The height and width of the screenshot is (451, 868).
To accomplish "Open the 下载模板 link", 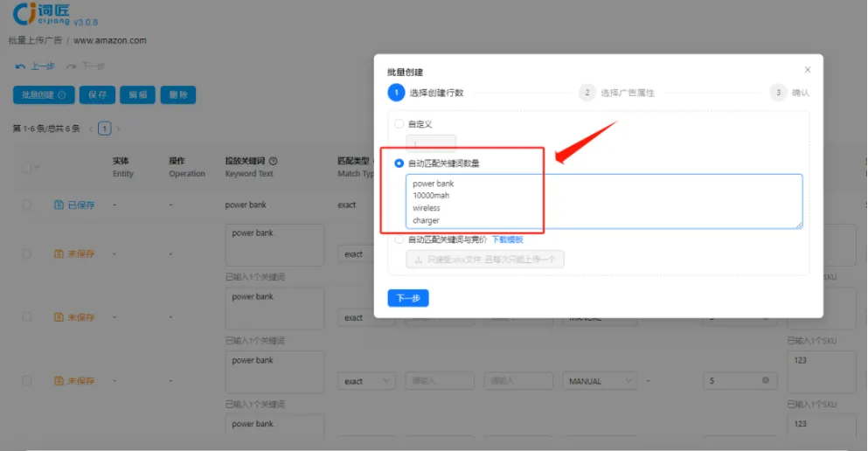I will point(508,239).
